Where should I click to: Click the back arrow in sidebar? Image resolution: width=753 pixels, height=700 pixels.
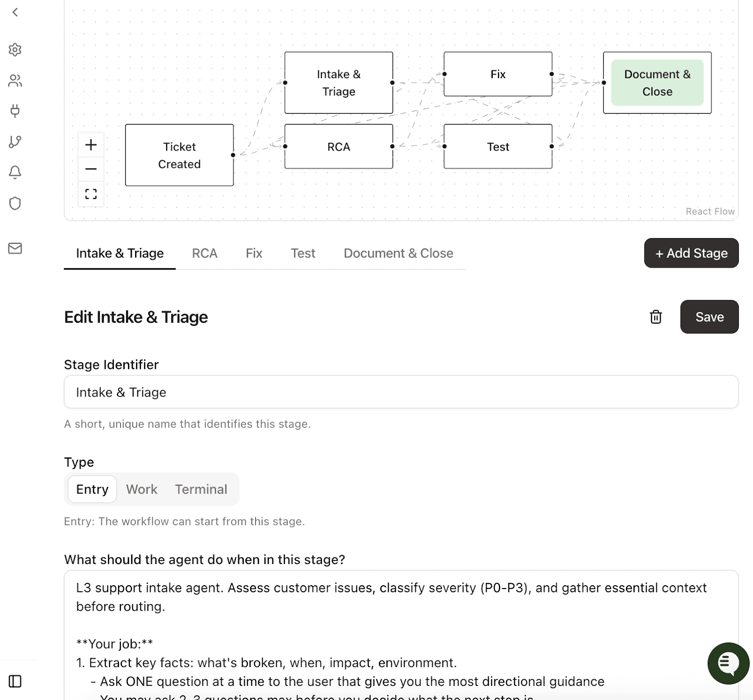[x=15, y=12]
